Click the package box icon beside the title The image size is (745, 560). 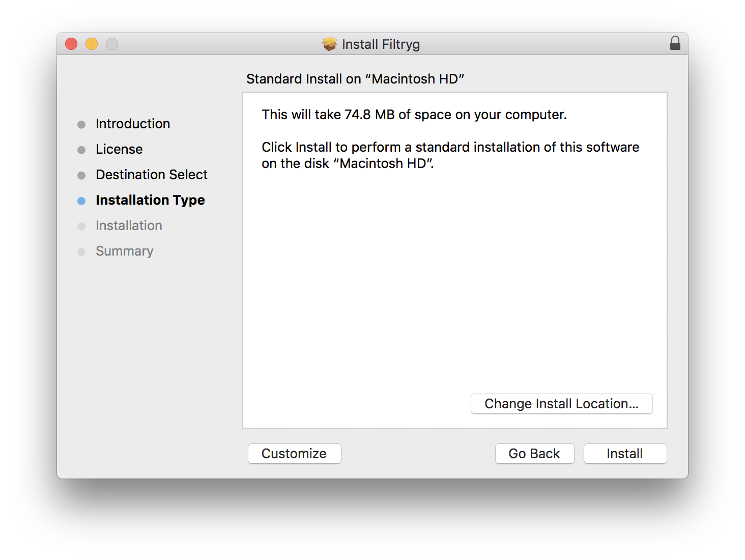[x=330, y=44]
